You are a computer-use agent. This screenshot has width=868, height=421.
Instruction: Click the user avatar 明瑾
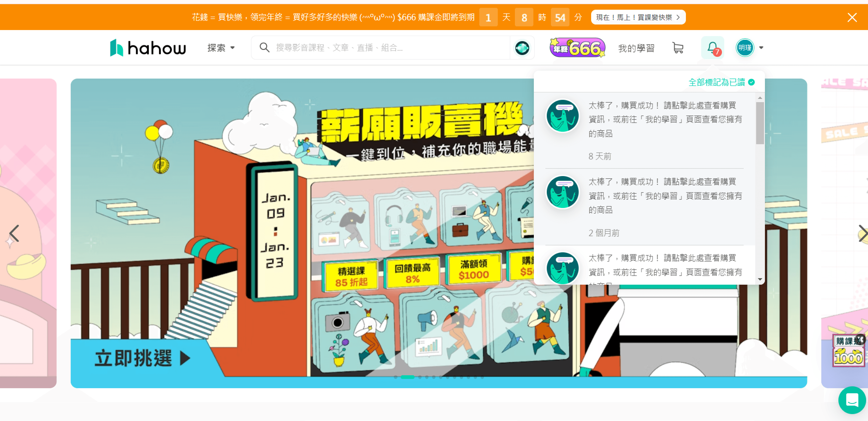point(745,48)
